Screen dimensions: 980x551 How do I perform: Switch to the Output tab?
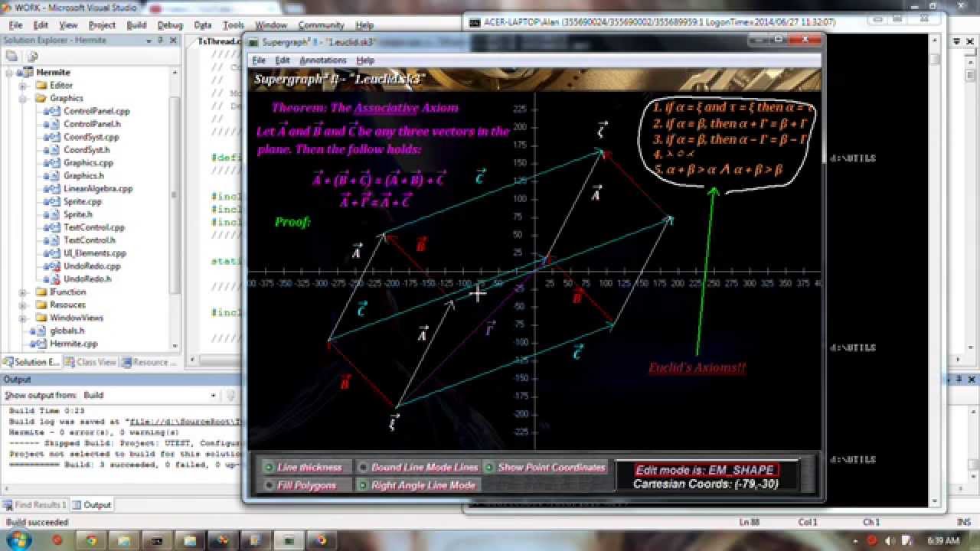click(92, 505)
